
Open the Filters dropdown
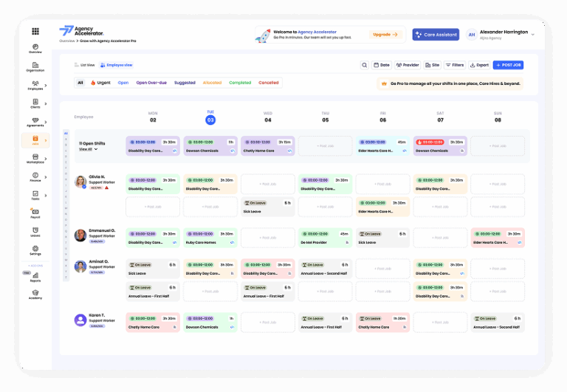455,65
